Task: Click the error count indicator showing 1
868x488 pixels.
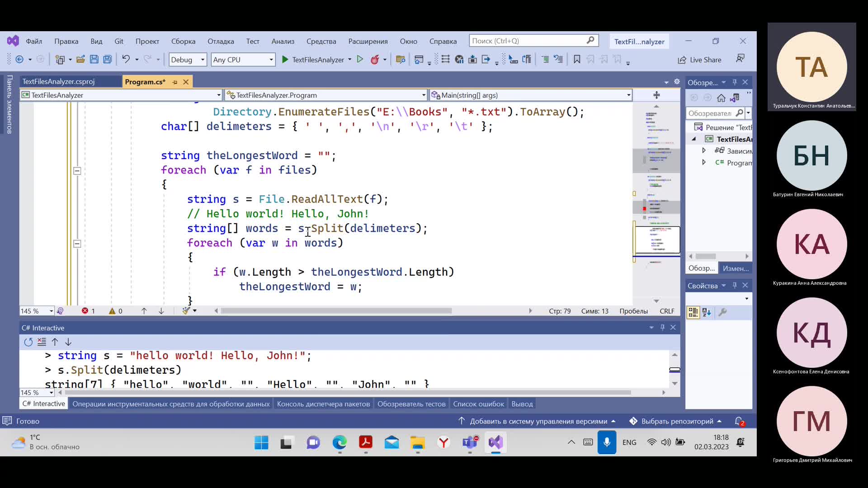Action: pyautogui.click(x=88, y=311)
